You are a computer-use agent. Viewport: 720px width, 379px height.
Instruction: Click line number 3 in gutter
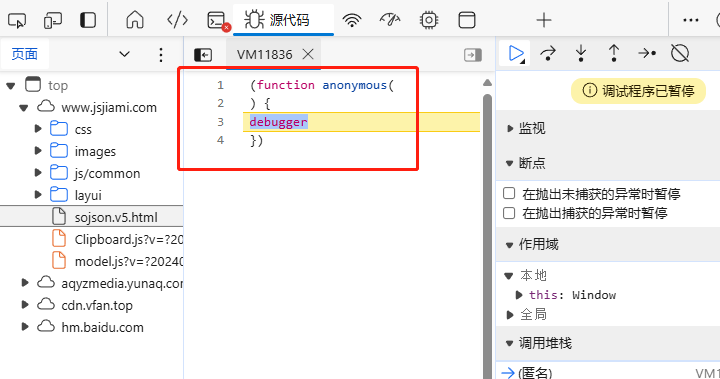point(220,122)
